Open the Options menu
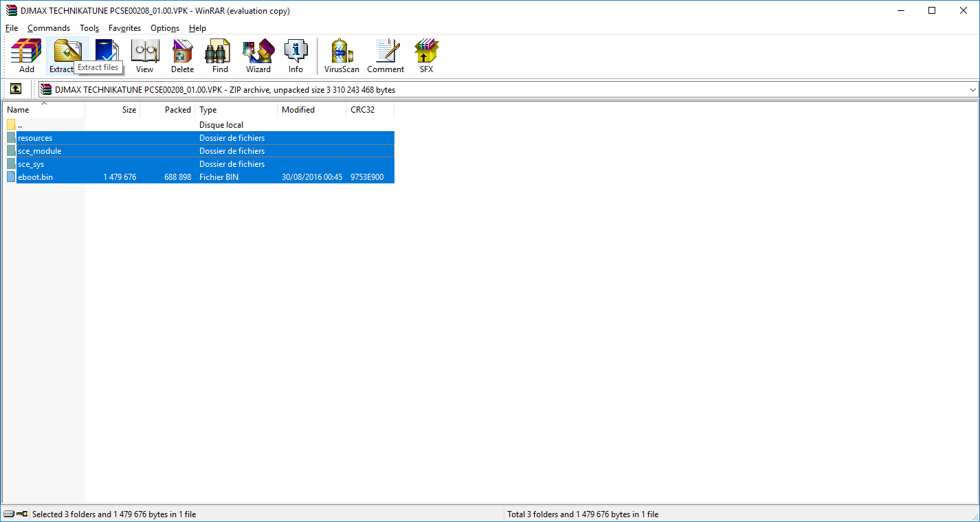Viewport: 980px width, 522px height. click(165, 28)
